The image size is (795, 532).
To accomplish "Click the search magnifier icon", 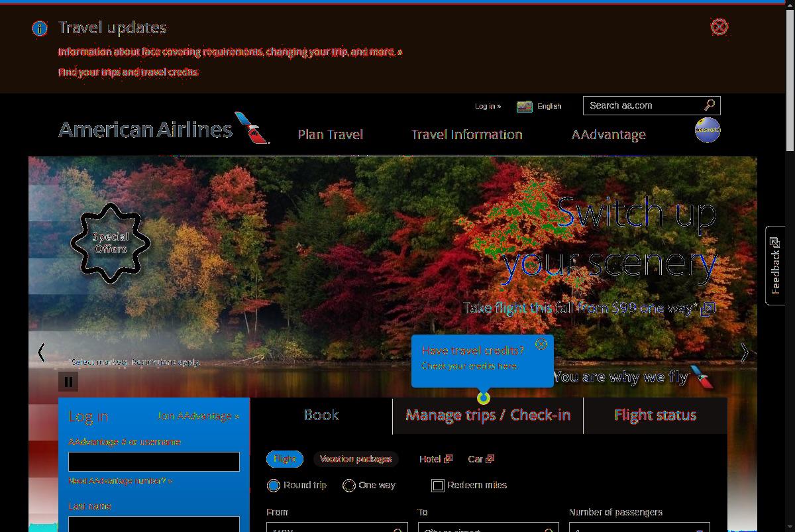I will click(x=710, y=105).
